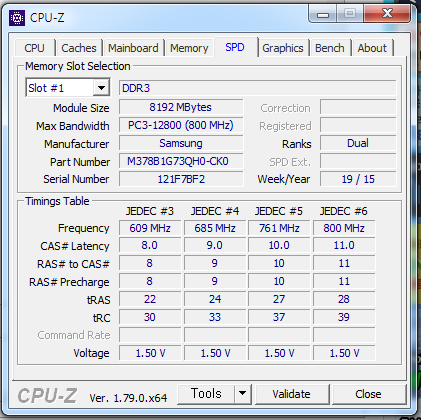The width and height of the screenshot is (421, 420).
Task: Click the Module Size label
Action: coord(81,108)
